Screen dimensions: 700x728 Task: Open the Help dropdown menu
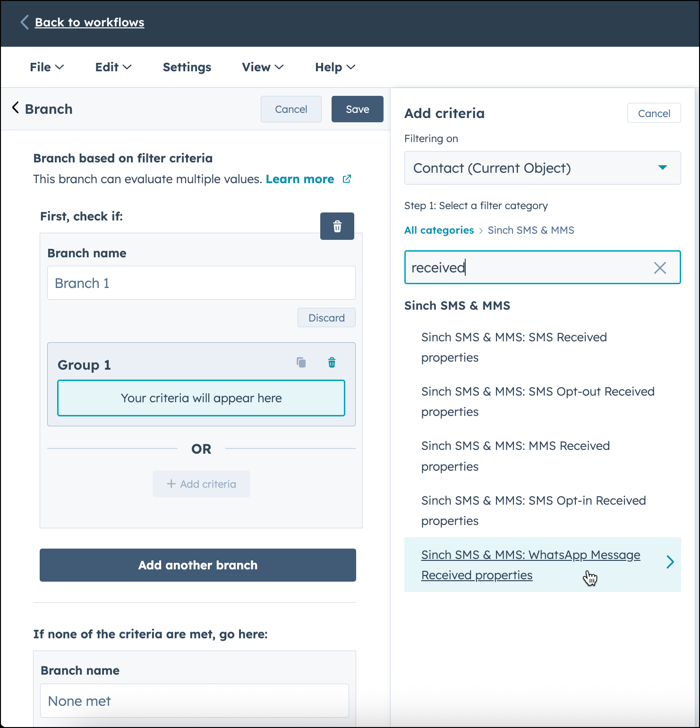pyautogui.click(x=335, y=67)
